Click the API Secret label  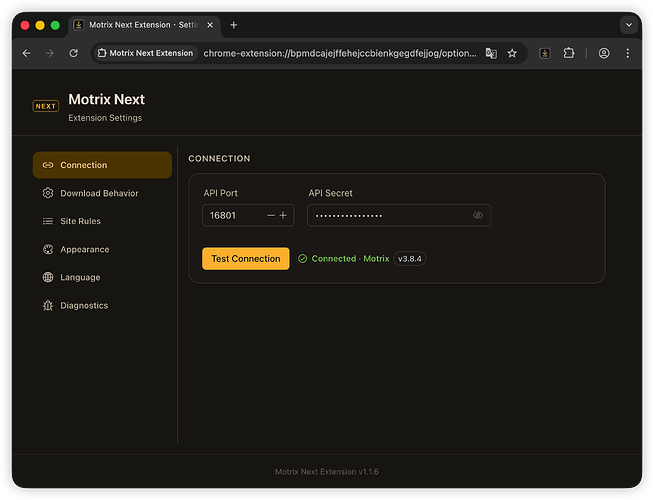[x=330, y=193]
